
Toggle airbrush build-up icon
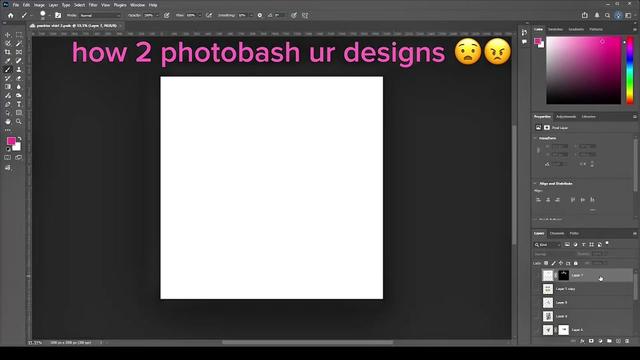coord(209,16)
